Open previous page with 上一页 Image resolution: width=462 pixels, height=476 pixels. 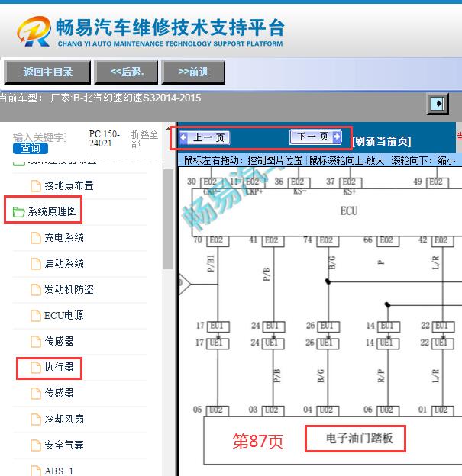pyautogui.click(x=204, y=138)
